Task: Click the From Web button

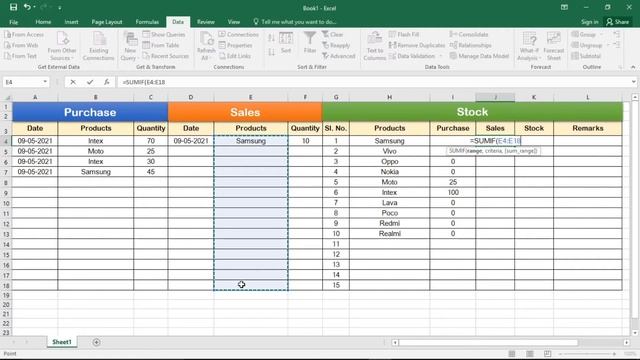Action: click(x=22, y=45)
